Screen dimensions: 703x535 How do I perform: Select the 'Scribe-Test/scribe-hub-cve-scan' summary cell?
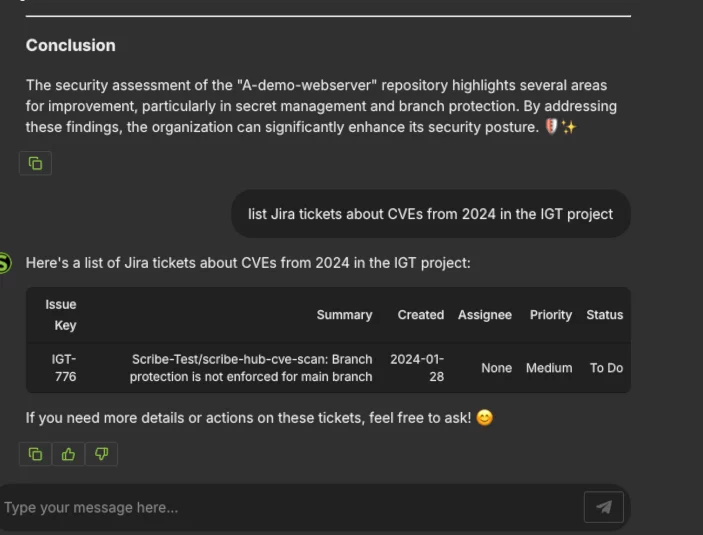pos(251,368)
